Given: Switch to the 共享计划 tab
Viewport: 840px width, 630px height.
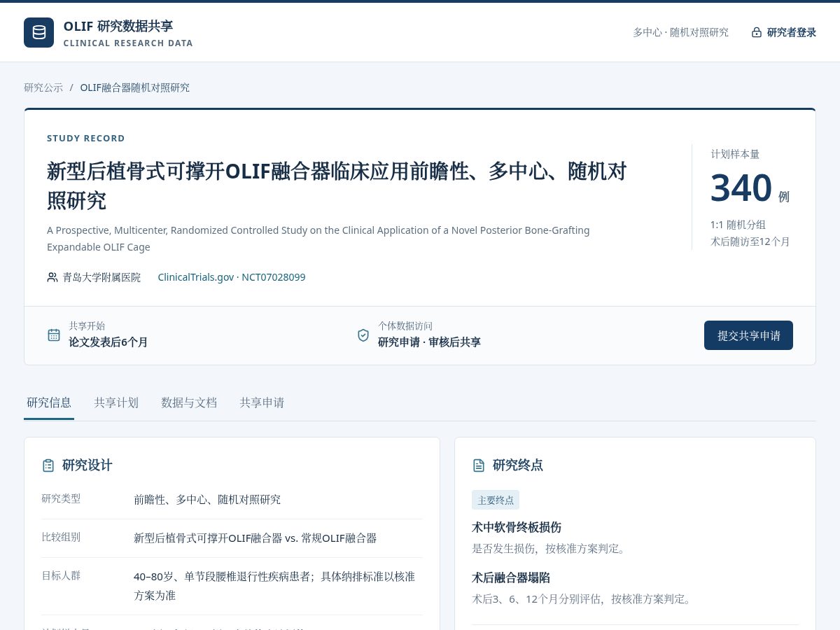Looking at the screenshot, I should [x=116, y=402].
